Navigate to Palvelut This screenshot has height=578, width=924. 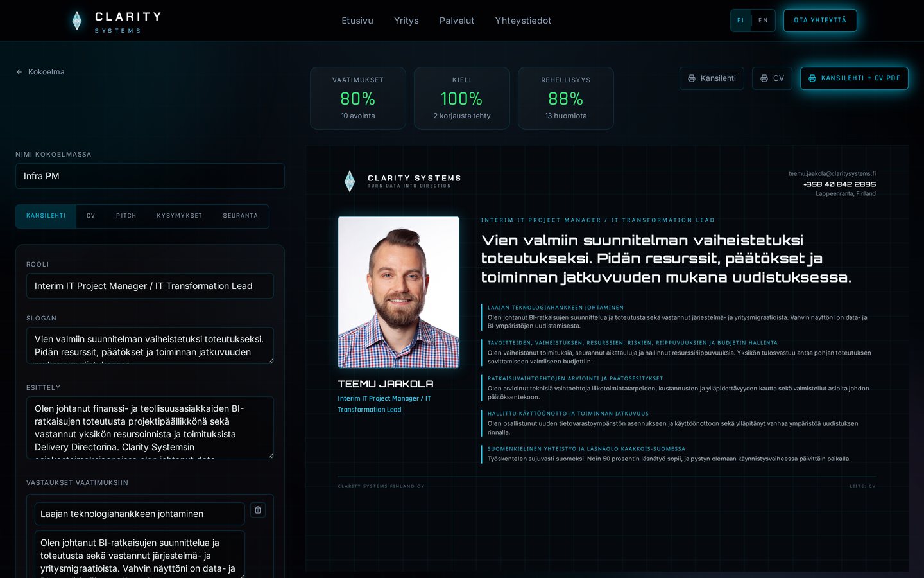[x=457, y=21]
